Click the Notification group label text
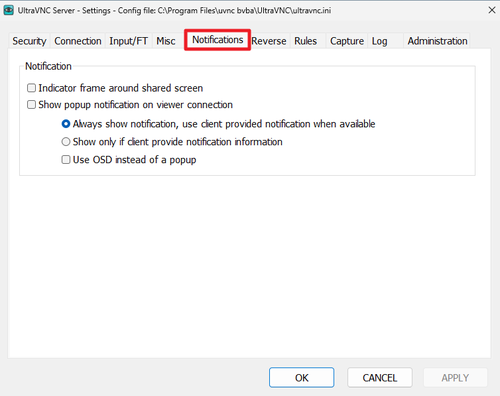Screen dimensions: 500x396 click(x=48, y=66)
